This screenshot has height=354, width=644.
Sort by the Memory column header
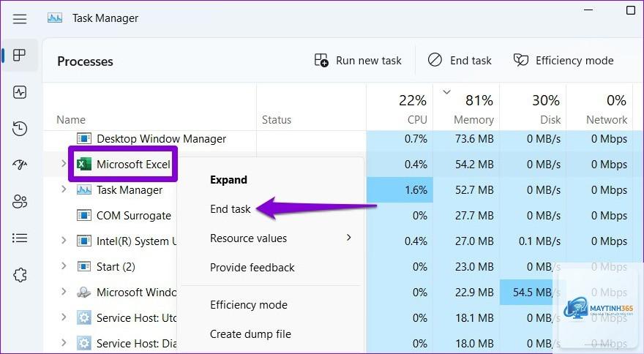click(x=466, y=108)
